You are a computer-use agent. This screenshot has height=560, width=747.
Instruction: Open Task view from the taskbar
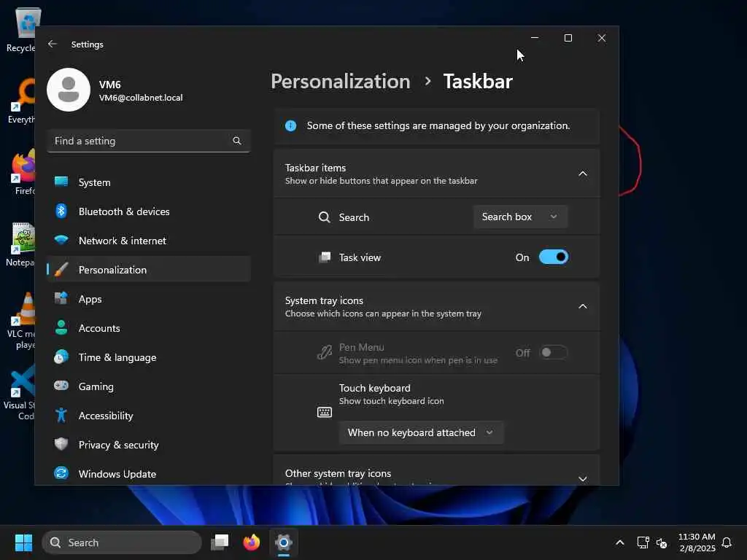pos(220,542)
